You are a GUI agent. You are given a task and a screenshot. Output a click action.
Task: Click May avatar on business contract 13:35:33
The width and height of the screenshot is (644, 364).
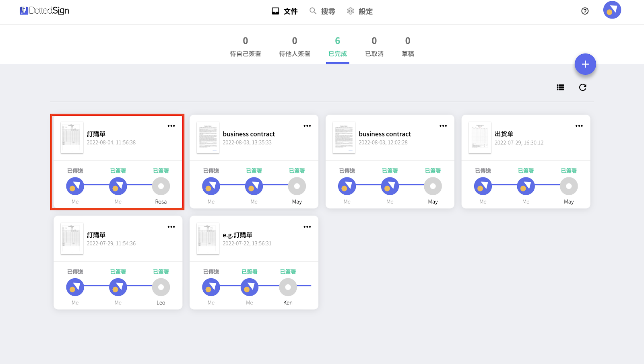point(297,186)
